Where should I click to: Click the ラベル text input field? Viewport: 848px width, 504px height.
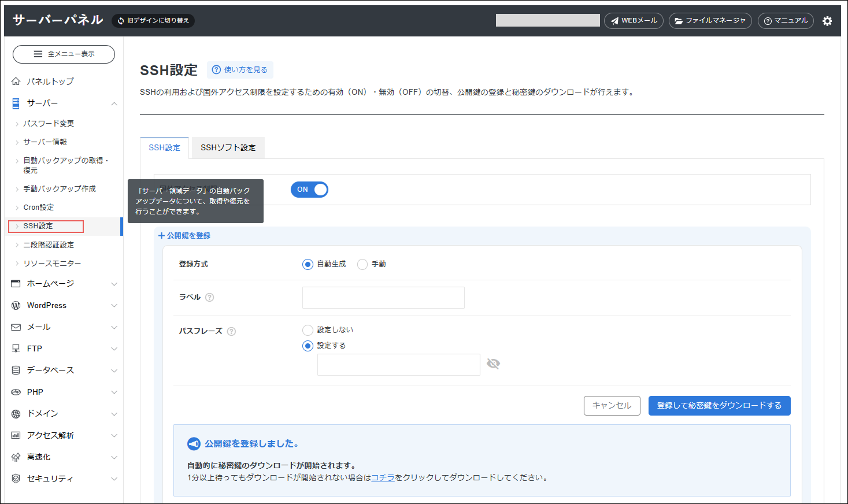point(383,298)
